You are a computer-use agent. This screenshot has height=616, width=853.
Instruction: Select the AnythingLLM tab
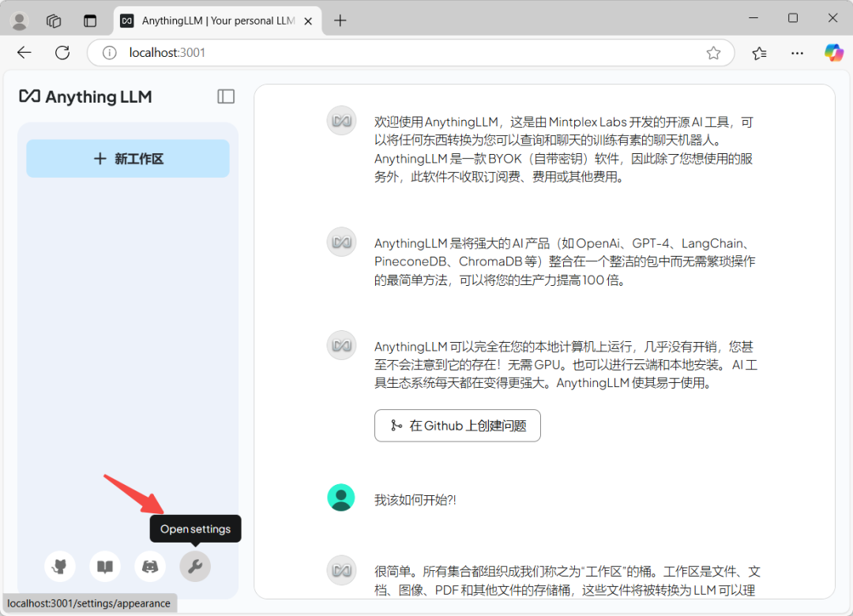pos(218,21)
